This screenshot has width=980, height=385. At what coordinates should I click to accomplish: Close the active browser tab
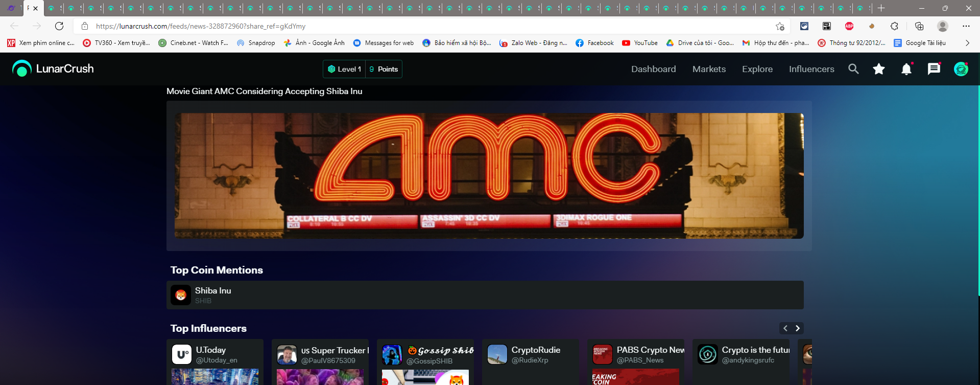pyautogui.click(x=35, y=8)
